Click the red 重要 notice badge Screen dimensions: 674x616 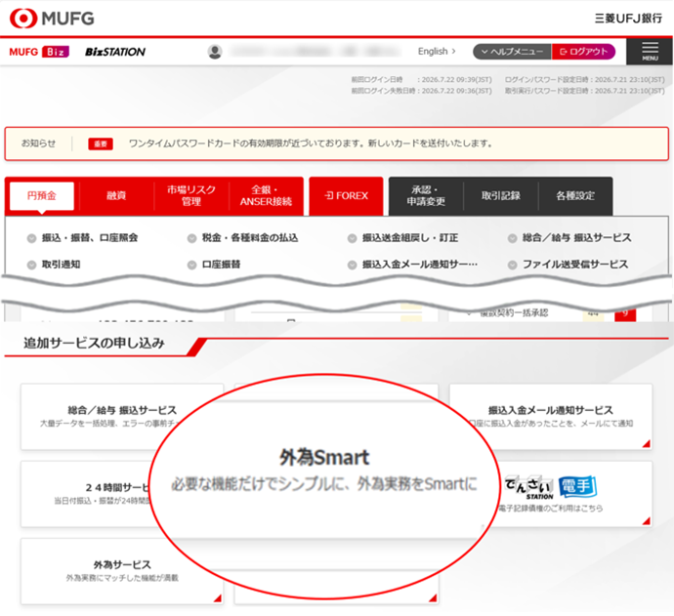tap(101, 144)
